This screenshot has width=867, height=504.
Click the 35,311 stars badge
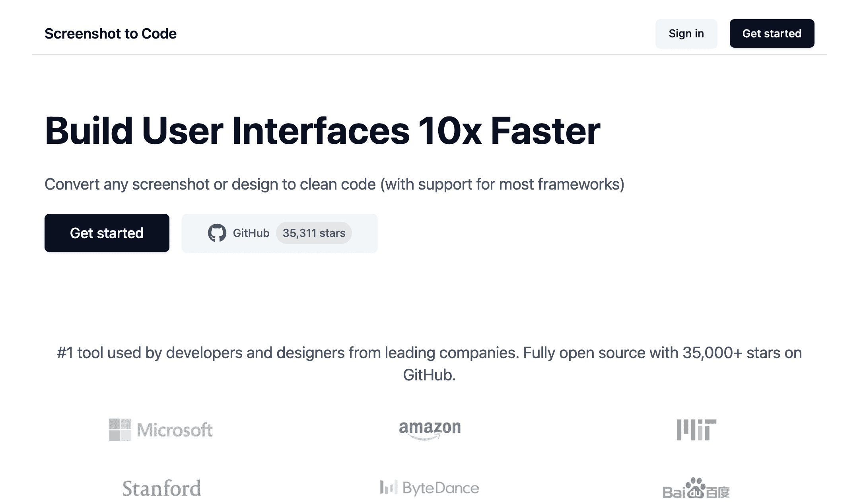coord(314,233)
